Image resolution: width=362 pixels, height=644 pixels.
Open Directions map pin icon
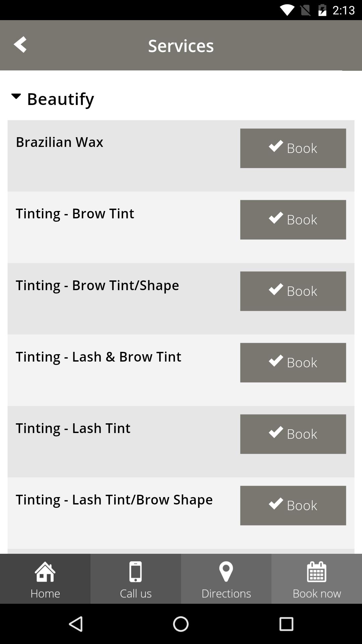click(226, 572)
